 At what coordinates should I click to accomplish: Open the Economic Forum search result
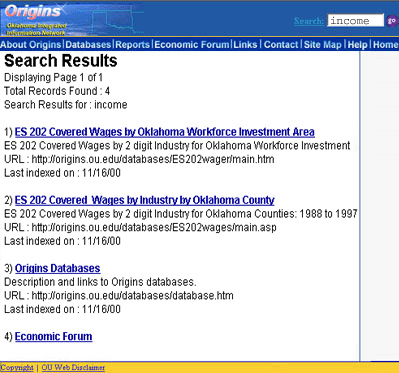click(x=53, y=336)
